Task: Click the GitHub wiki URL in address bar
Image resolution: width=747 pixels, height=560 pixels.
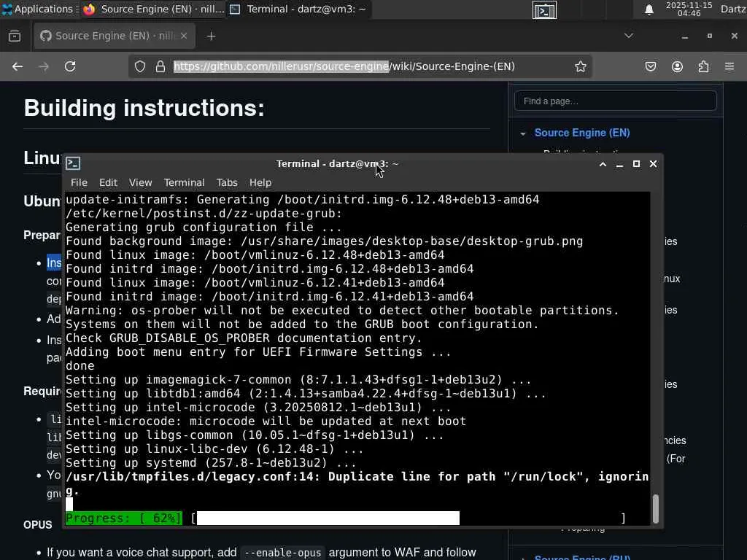Action: [344, 66]
